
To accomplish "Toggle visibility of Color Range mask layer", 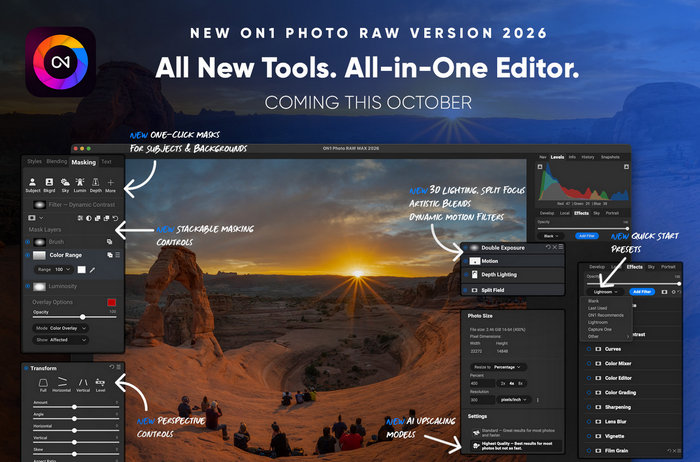I will [x=28, y=255].
